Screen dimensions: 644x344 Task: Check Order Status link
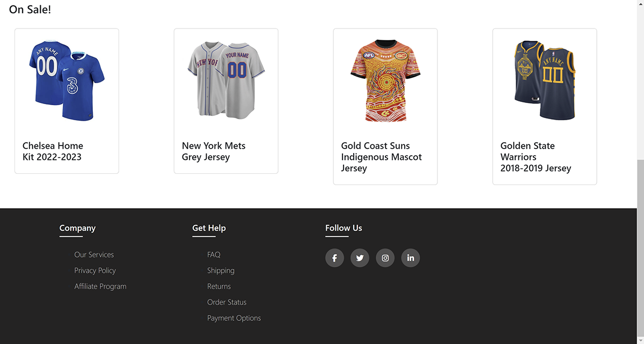[226, 302]
